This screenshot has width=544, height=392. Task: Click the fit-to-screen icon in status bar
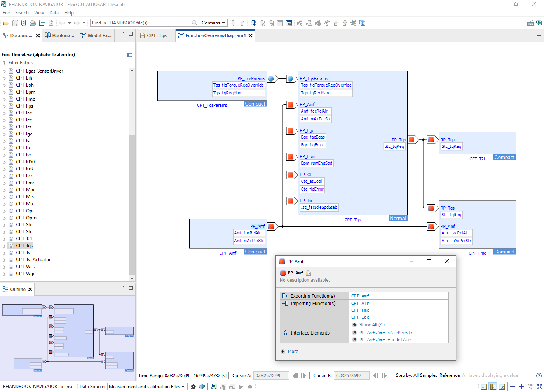point(539,387)
